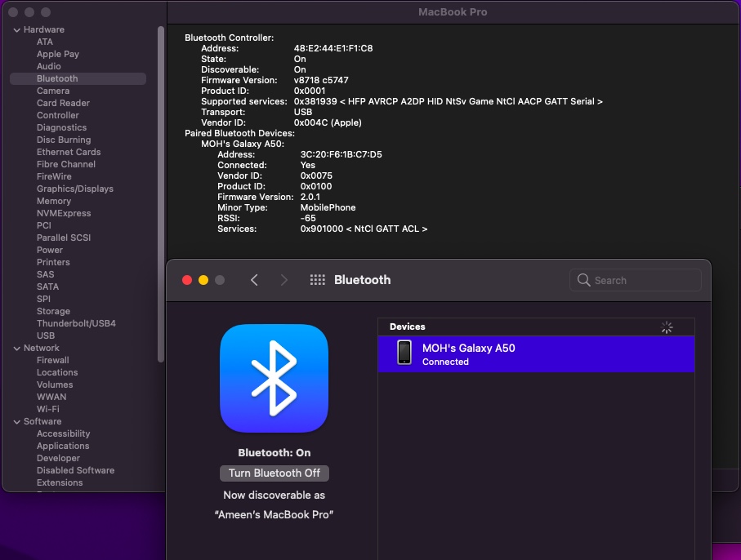This screenshot has height=560, width=741.
Task: Click the grid Show All preferences icon
Action: [318, 280]
